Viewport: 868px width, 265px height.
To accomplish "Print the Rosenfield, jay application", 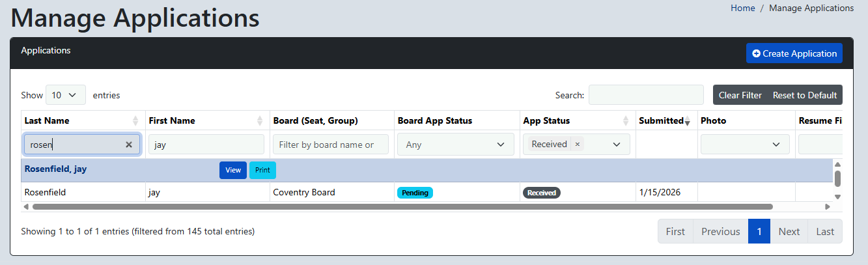I will coord(262,170).
